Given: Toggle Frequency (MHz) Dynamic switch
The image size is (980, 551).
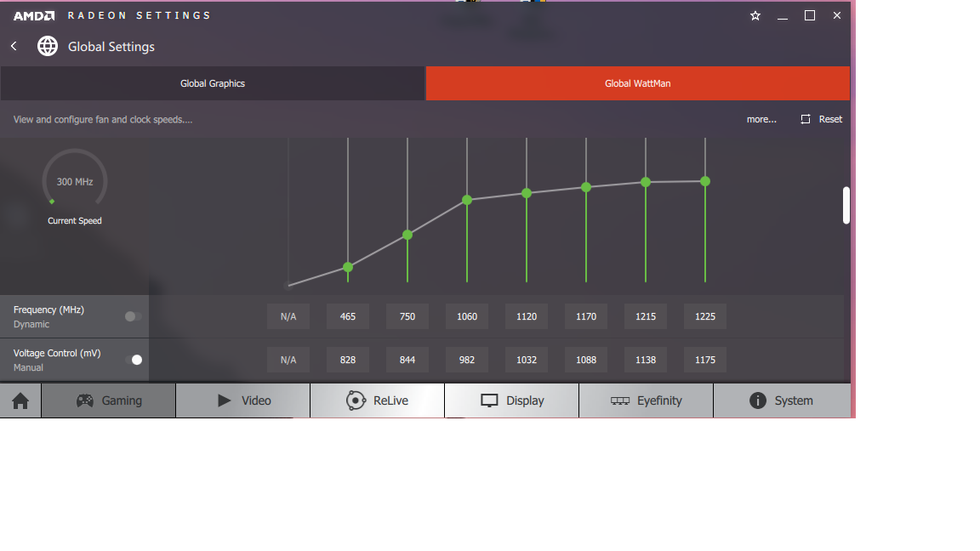Looking at the screenshot, I should tap(133, 316).
